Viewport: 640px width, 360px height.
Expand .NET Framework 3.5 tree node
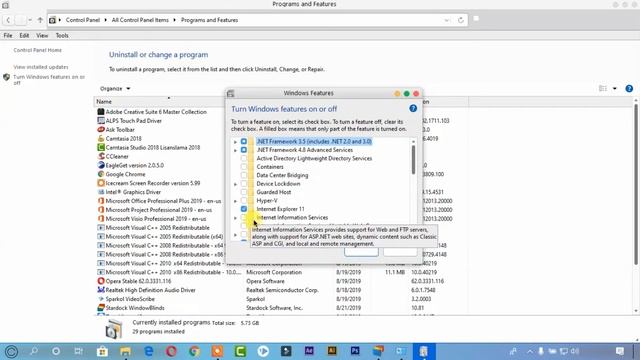pyautogui.click(x=235, y=142)
